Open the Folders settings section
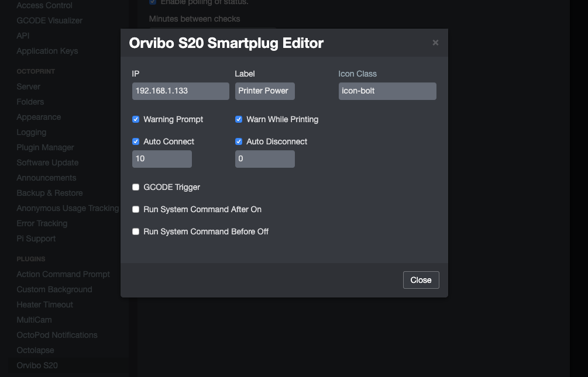 (x=30, y=102)
